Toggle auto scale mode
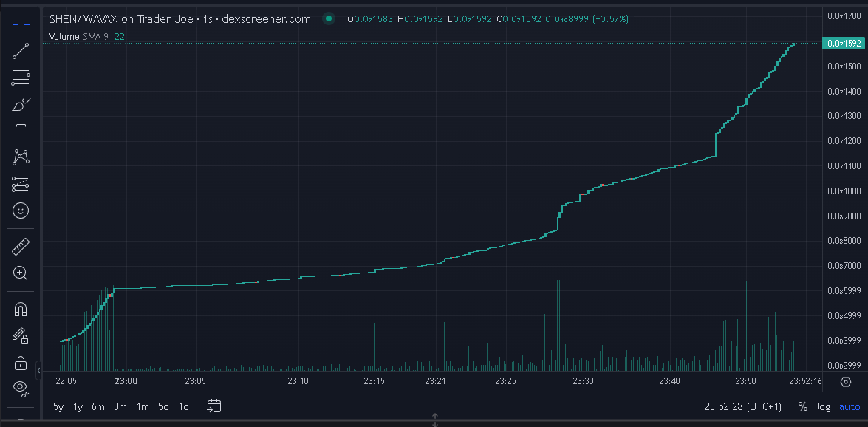This screenshot has height=427, width=868. pos(850,406)
